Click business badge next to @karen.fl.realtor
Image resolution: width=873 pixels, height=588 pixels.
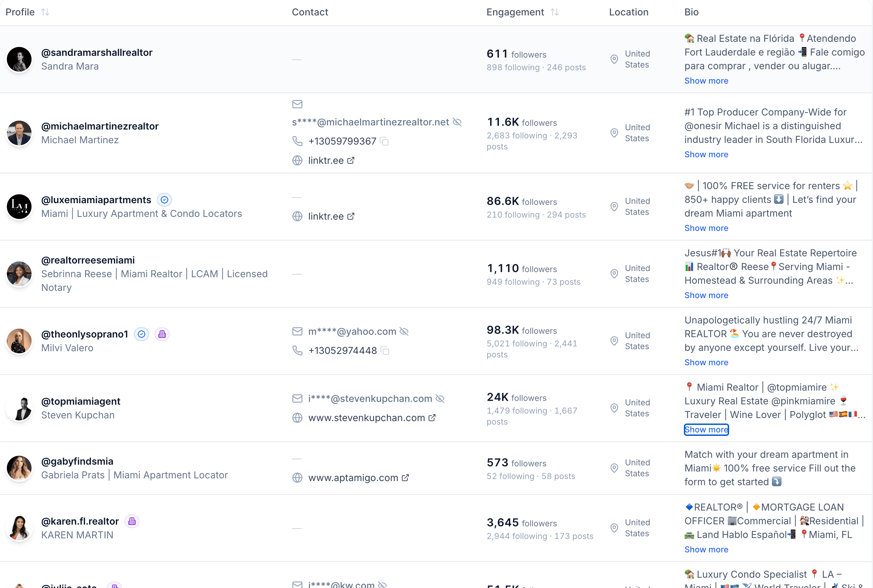click(132, 521)
